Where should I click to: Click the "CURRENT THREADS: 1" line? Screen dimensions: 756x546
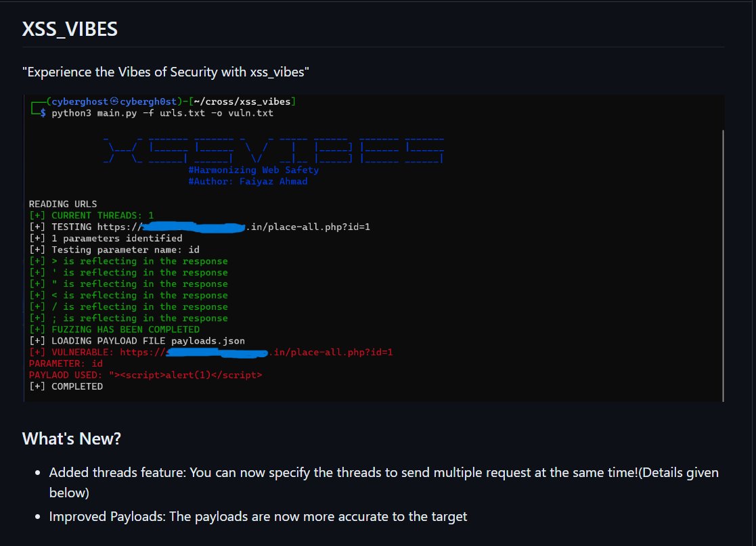pos(91,215)
